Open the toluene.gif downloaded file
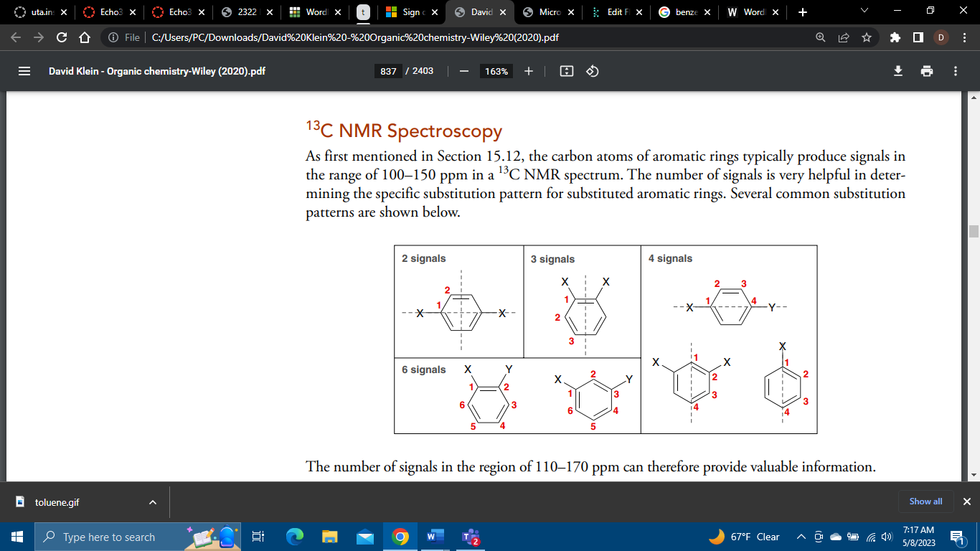Viewport: 980px width, 551px height. [x=57, y=502]
